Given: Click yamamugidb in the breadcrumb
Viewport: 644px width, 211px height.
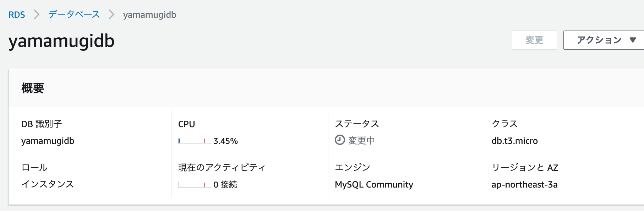Looking at the screenshot, I should coord(149,15).
